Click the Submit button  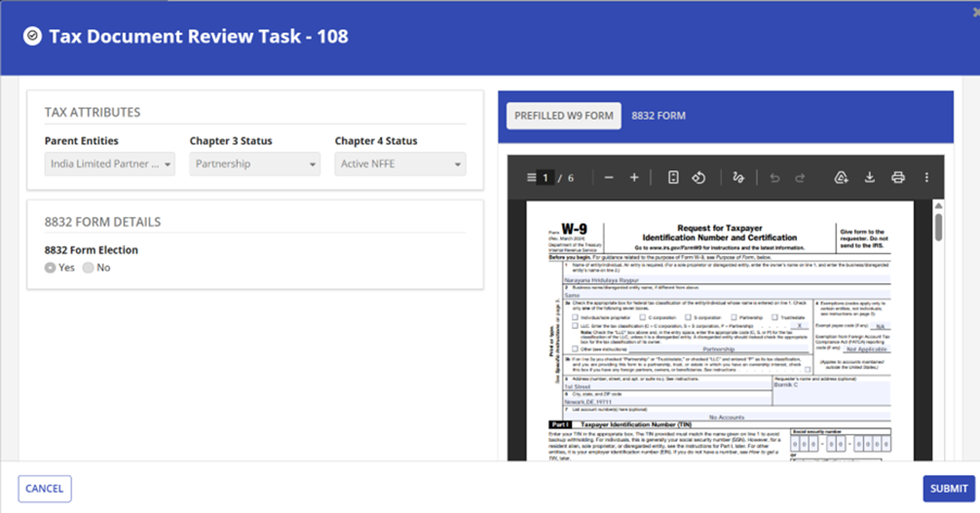949,489
